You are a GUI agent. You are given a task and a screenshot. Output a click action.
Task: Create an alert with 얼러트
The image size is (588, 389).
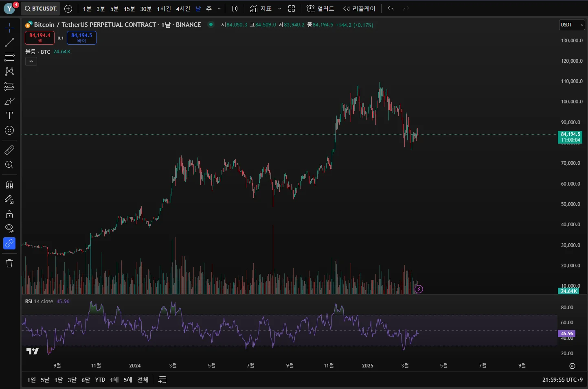(320, 9)
